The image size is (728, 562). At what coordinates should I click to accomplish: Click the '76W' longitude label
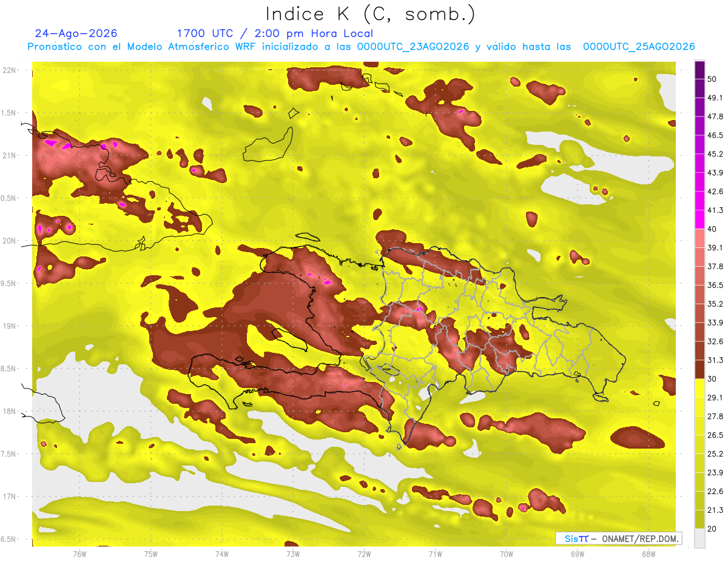[x=79, y=554]
